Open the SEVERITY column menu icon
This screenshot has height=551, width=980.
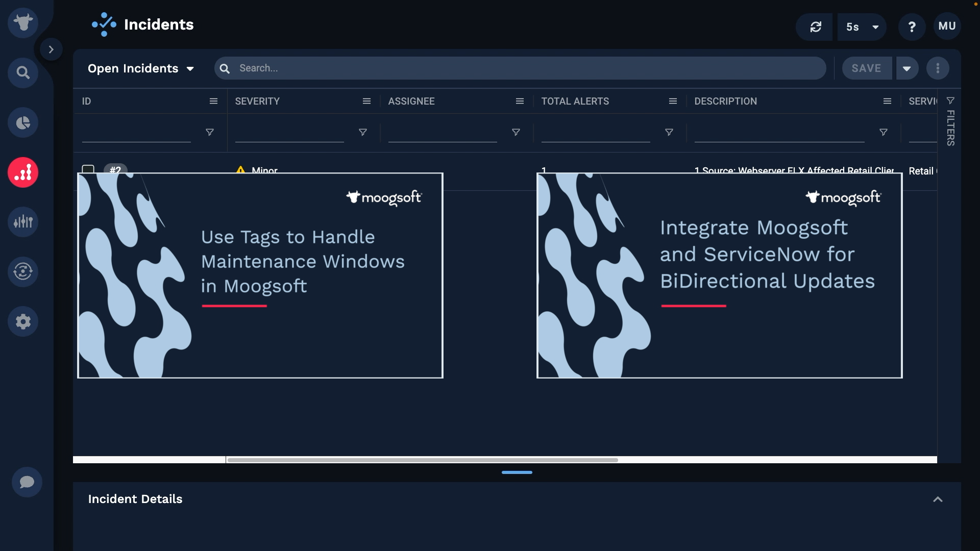coord(366,101)
